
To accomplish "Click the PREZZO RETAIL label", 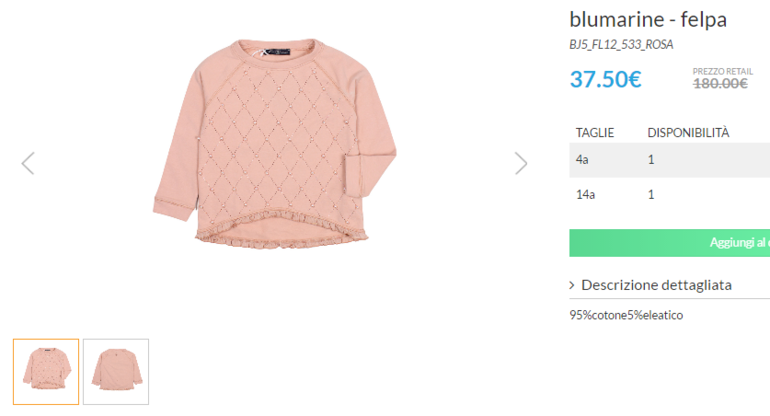I will click(722, 71).
